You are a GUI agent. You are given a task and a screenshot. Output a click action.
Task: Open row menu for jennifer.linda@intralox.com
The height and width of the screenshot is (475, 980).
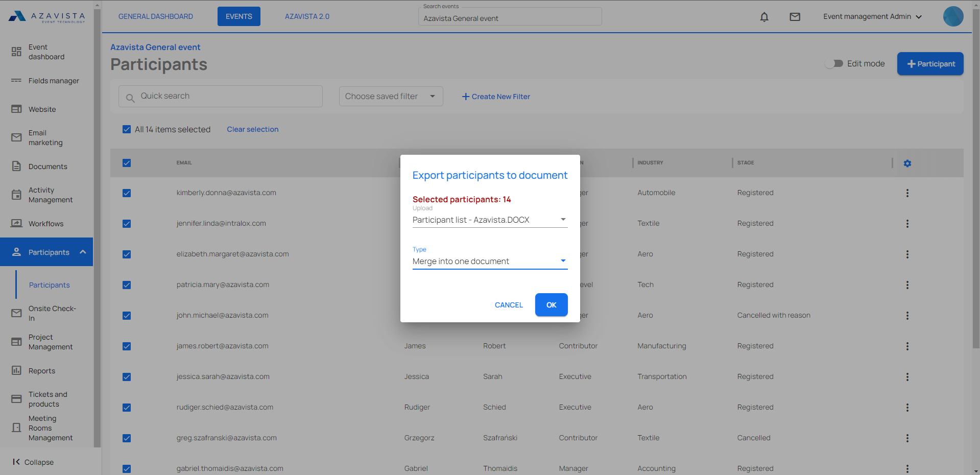[907, 224]
